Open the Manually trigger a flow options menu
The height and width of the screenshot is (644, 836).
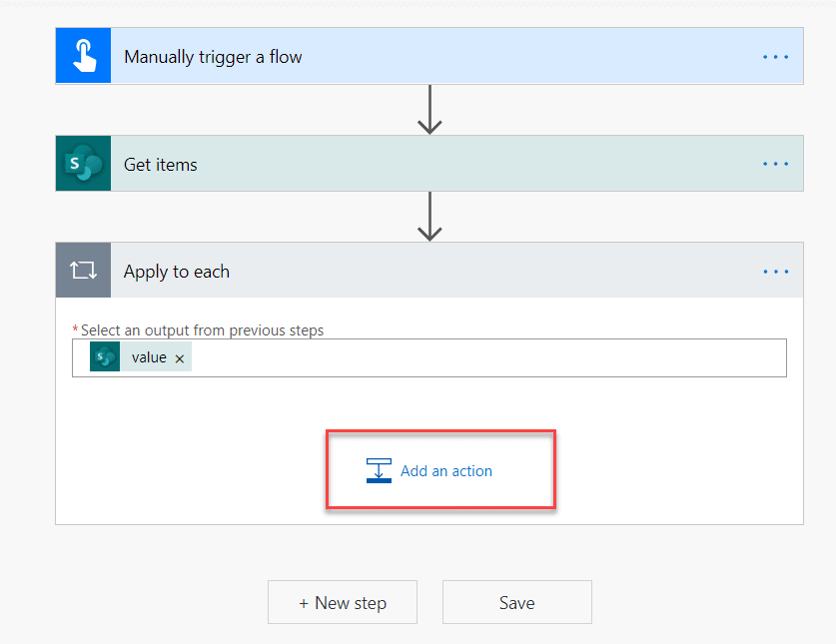coord(775,56)
